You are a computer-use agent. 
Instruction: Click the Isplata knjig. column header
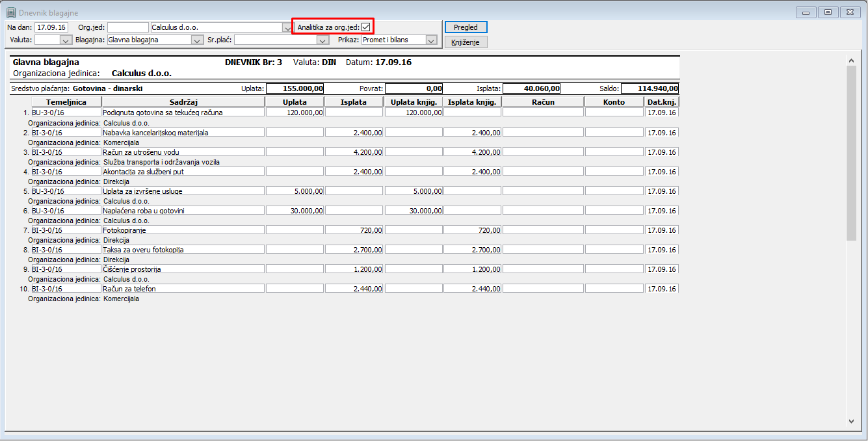tap(473, 102)
